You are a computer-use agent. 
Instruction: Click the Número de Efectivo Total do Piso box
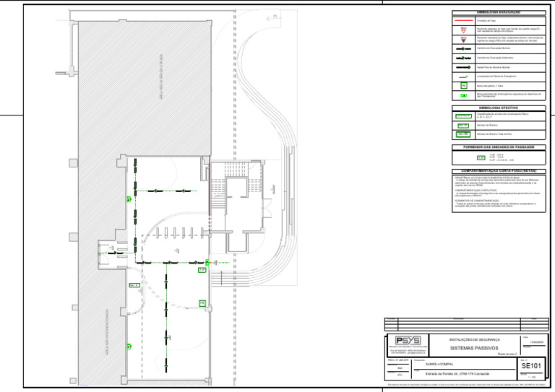click(x=463, y=134)
